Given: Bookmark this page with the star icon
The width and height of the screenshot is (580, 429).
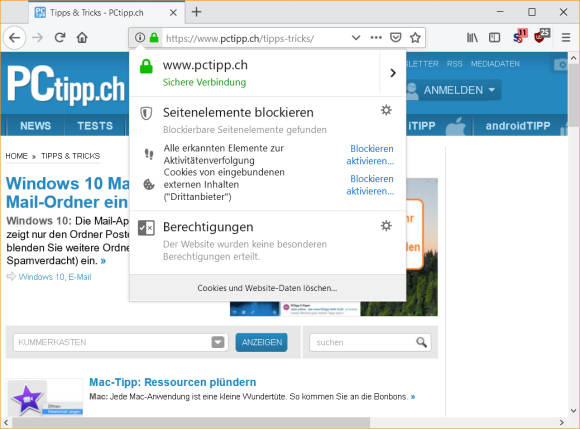Looking at the screenshot, I should coord(415,37).
